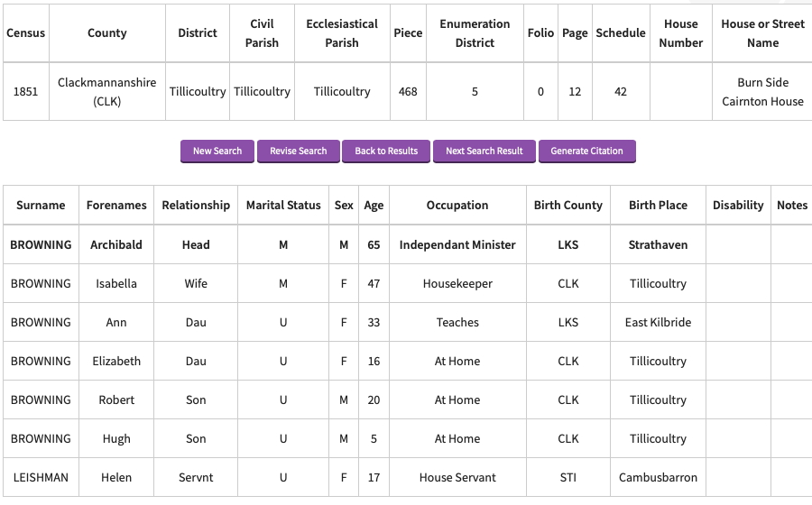
Task: Select the forename Isabella in the table
Action: coord(116,283)
